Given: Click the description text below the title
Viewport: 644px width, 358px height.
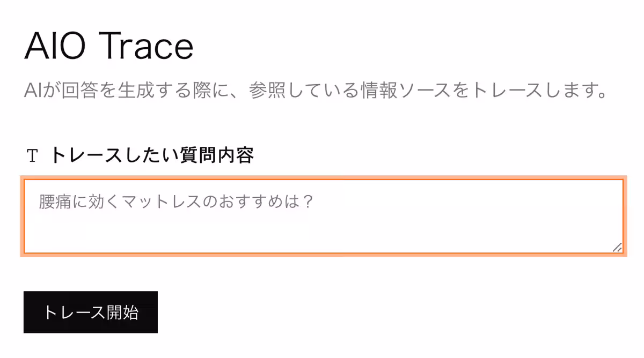Looking at the screenshot, I should tap(317, 90).
